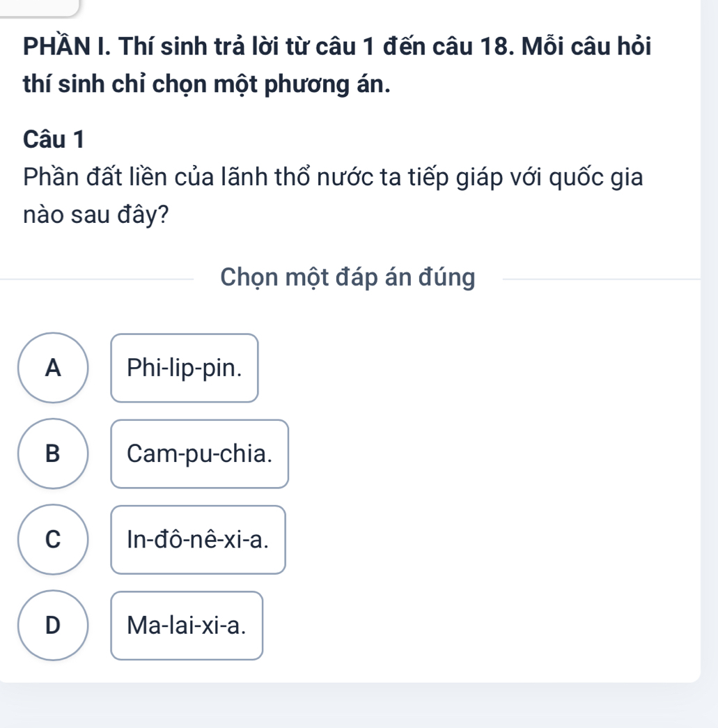The height and width of the screenshot is (728, 718).
Task: Select answer circle C
Action: pyautogui.click(x=53, y=539)
